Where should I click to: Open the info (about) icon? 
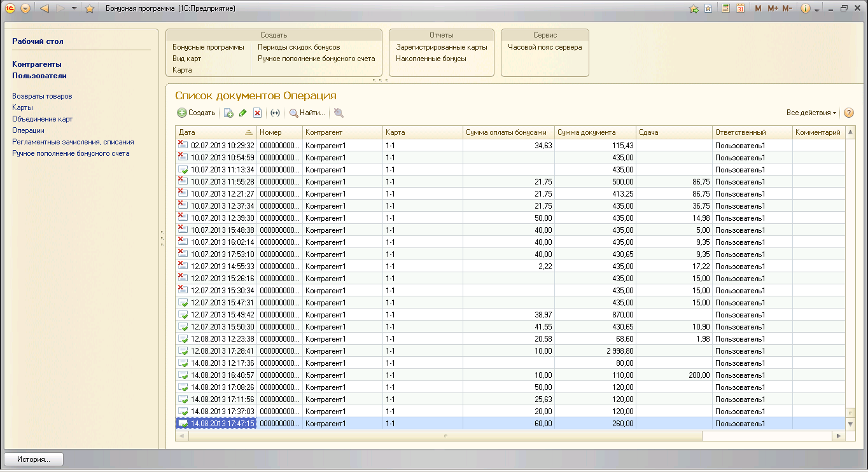pos(805,8)
